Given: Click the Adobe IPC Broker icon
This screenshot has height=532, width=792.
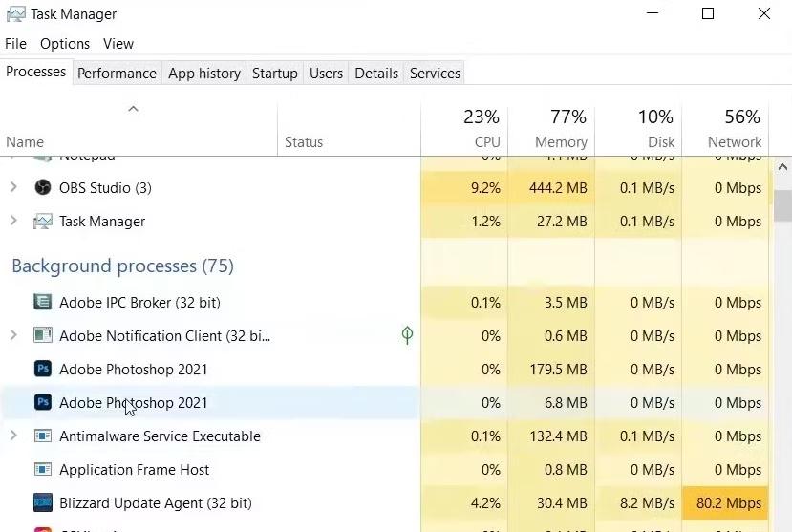Looking at the screenshot, I should [x=42, y=303].
